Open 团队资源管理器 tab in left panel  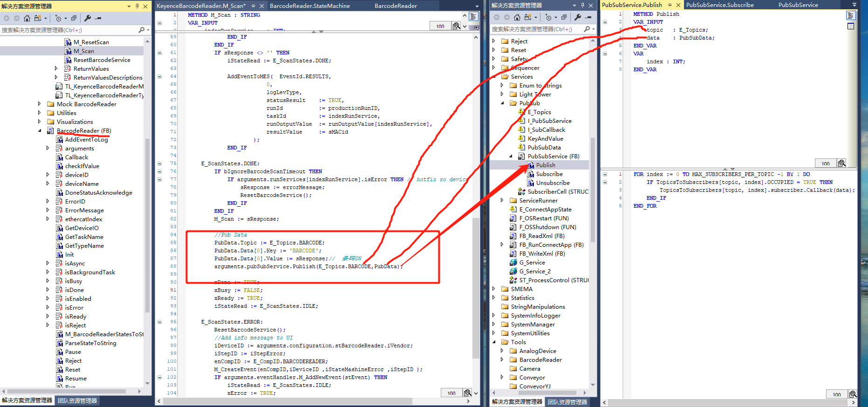pyautogui.click(x=77, y=400)
